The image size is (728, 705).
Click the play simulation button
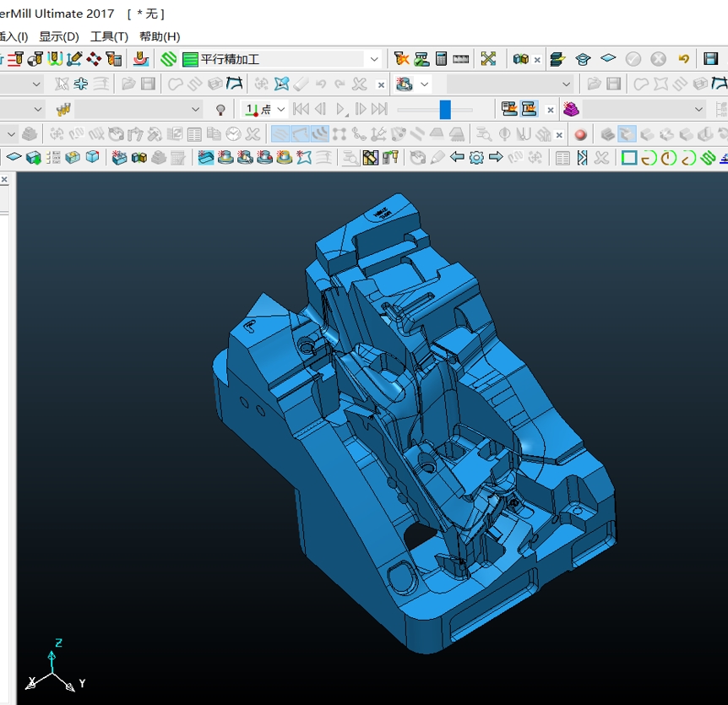[x=341, y=110]
